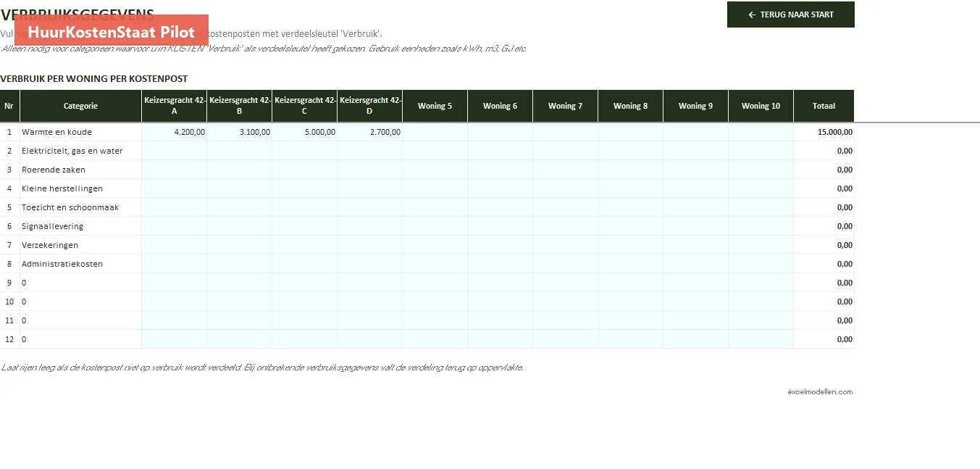Click the Woning 5 cell for Warmte en koude
Viewport: 980px width, 469px height.
[x=435, y=132]
